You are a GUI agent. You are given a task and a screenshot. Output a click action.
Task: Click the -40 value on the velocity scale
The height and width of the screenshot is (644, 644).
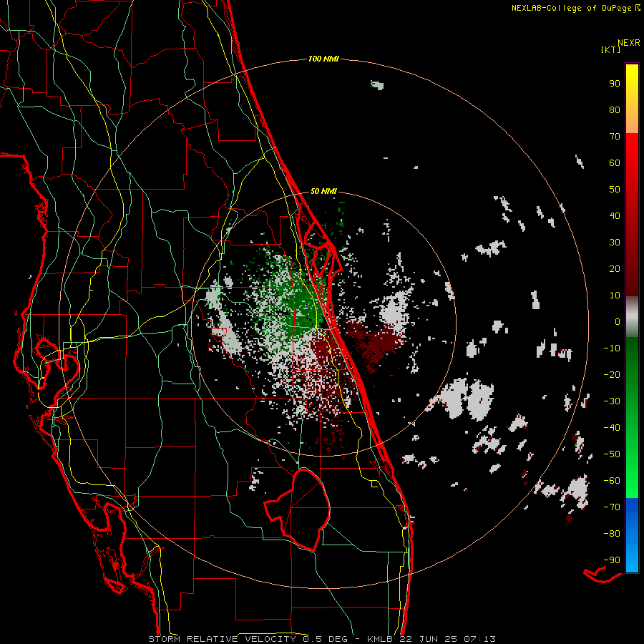[x=612, y=428]
